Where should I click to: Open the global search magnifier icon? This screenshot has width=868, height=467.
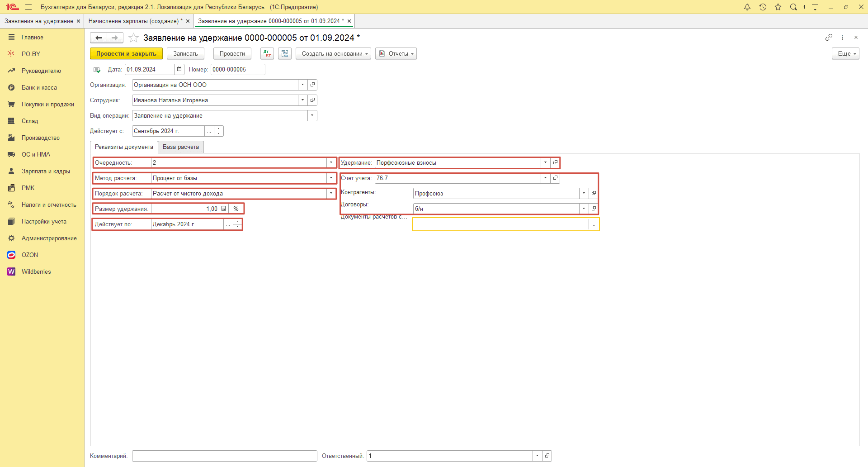coord(793,7)
